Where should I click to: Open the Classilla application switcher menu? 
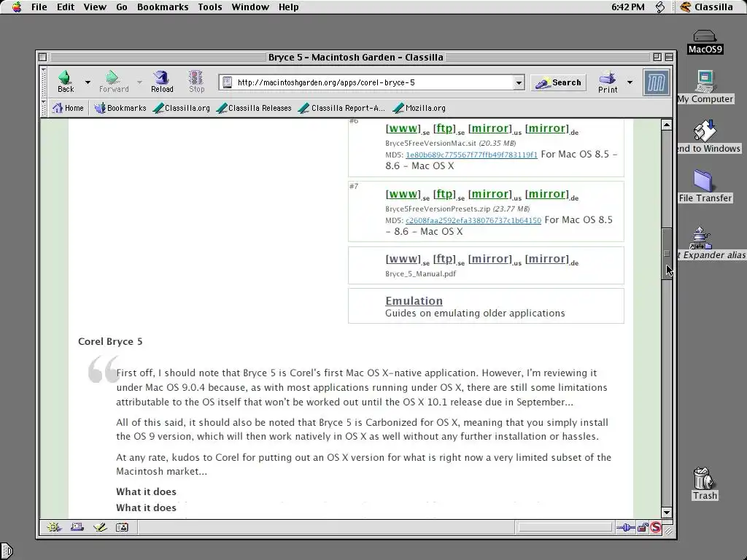706,7
